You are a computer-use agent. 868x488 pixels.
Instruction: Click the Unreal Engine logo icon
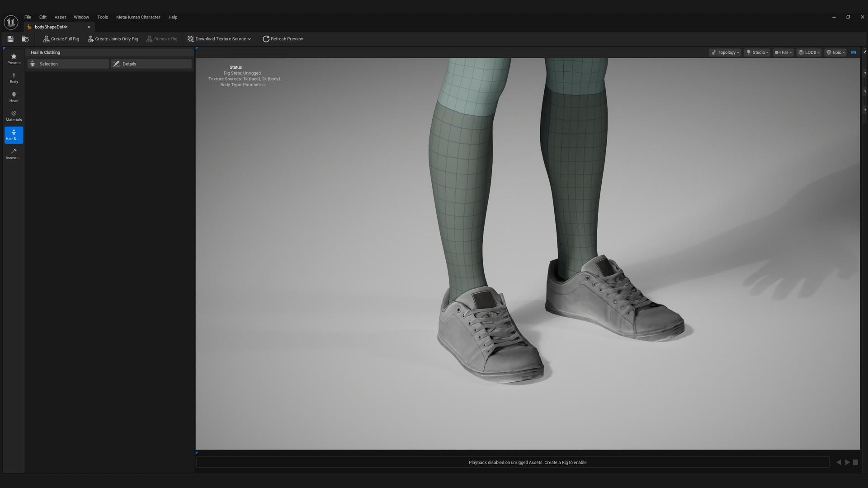pyautogui.click(x=11, y=22)
